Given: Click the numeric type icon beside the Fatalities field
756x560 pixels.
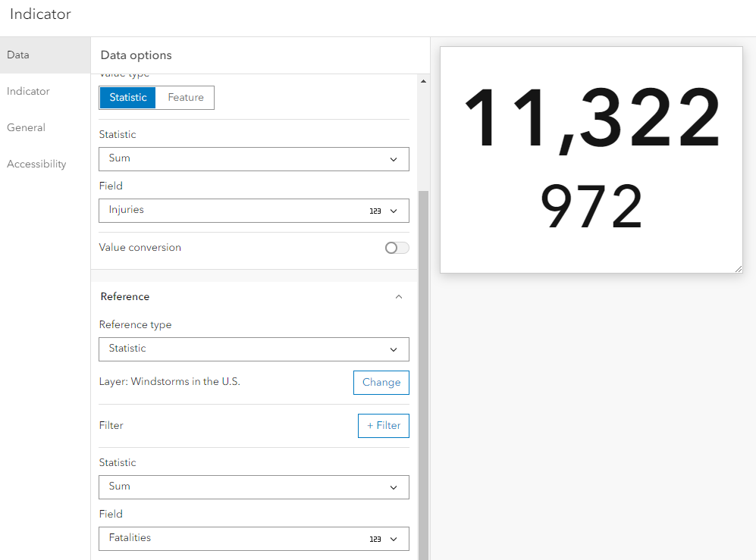Looking at the screenshot, I should tap(375, 539).
